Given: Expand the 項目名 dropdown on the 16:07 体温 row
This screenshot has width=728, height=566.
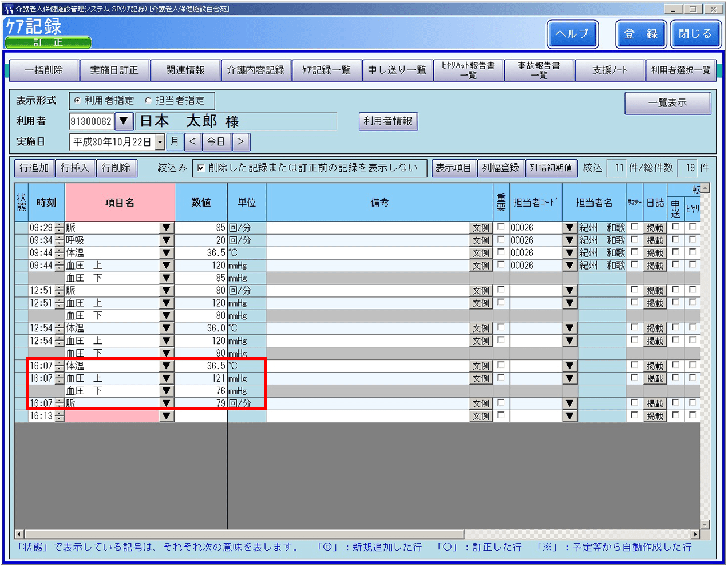Looking at the screenshot, I should 165,366.
